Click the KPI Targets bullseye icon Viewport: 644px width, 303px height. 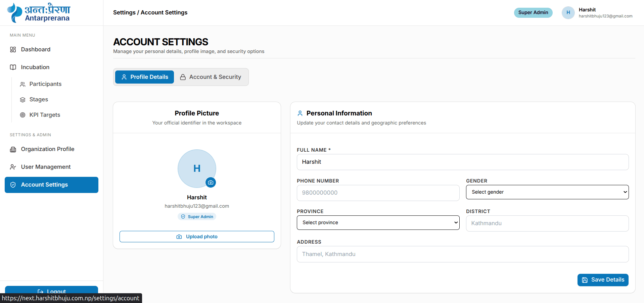tap(22, 115)
